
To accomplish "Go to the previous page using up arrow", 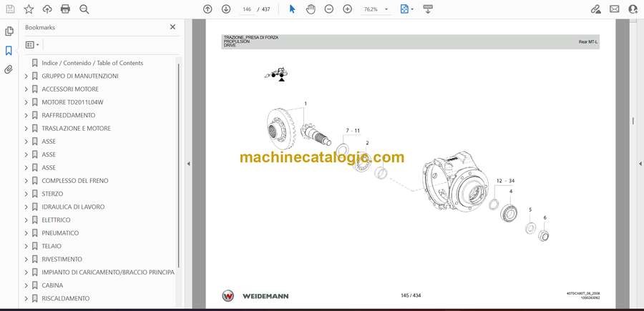I will pos(208,9).
